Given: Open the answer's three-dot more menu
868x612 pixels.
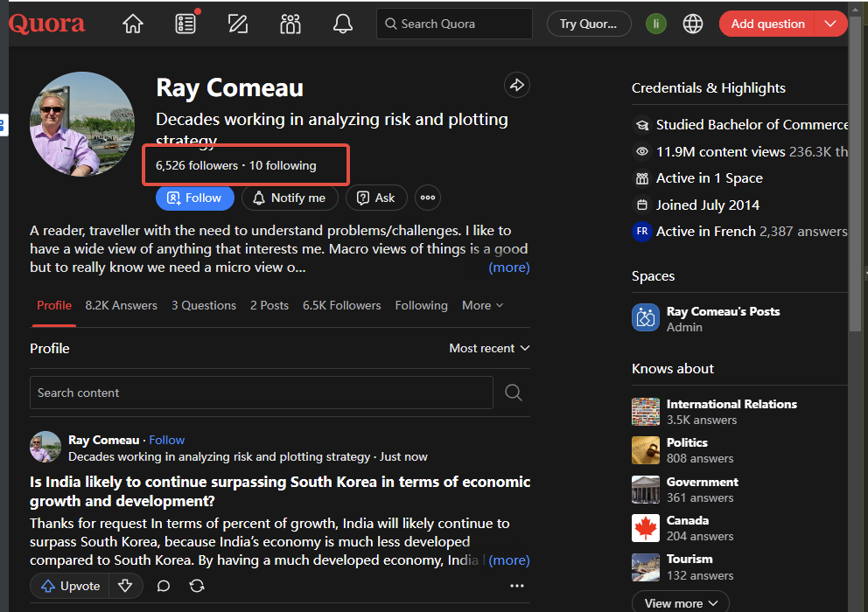Looking at the screenshot, I should tap(516, 586).
